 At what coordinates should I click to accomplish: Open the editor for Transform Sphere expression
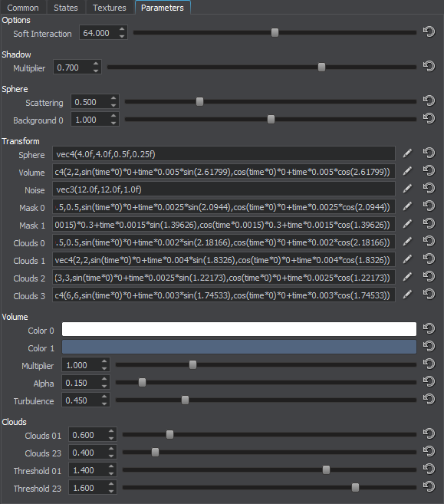pyautogui.click(x=407, y=153)
